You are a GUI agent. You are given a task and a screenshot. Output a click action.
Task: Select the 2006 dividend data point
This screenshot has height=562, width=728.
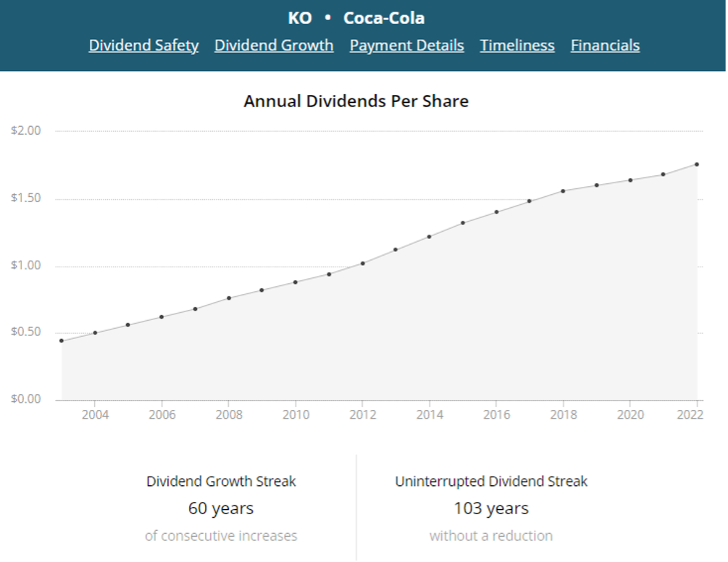(x=162, y=317)
